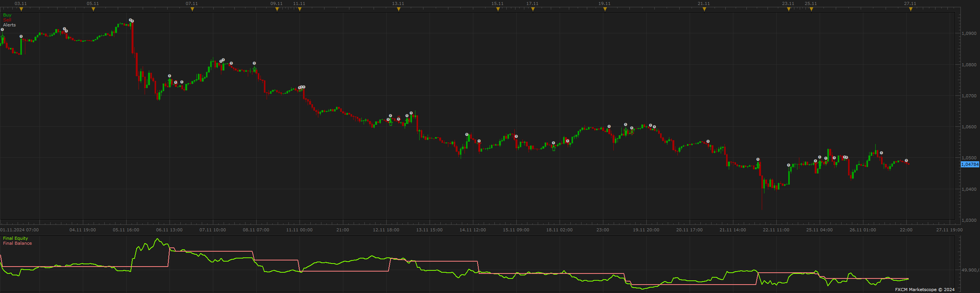980x293 pixels.
Task: Click the 1,0800 price axis label
Action: tap(969, 65)
